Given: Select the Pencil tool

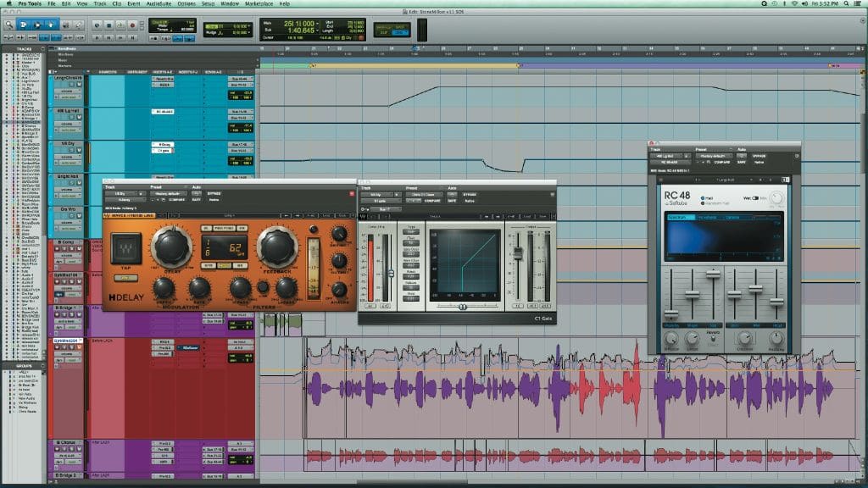Looking at the screenshot, I should [79, 25].
